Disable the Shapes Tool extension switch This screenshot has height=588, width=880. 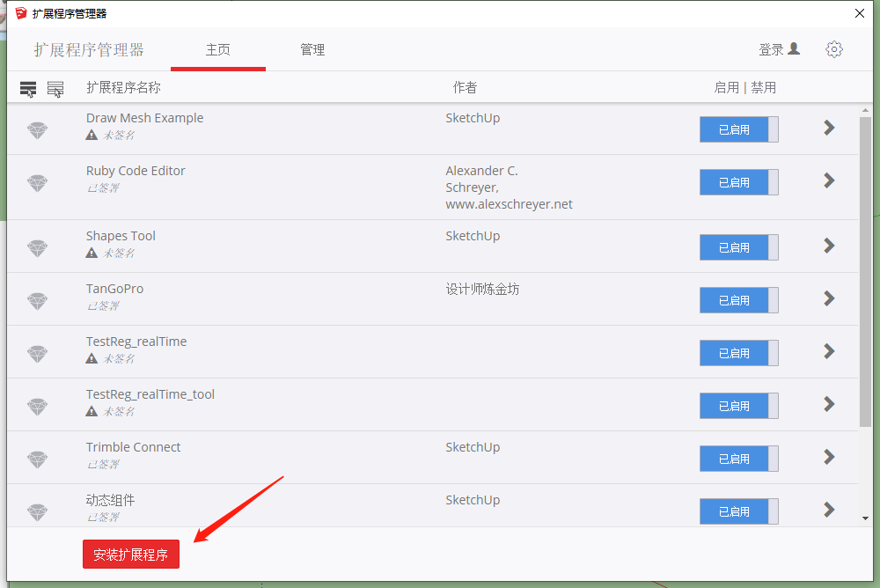coord(738,247)
